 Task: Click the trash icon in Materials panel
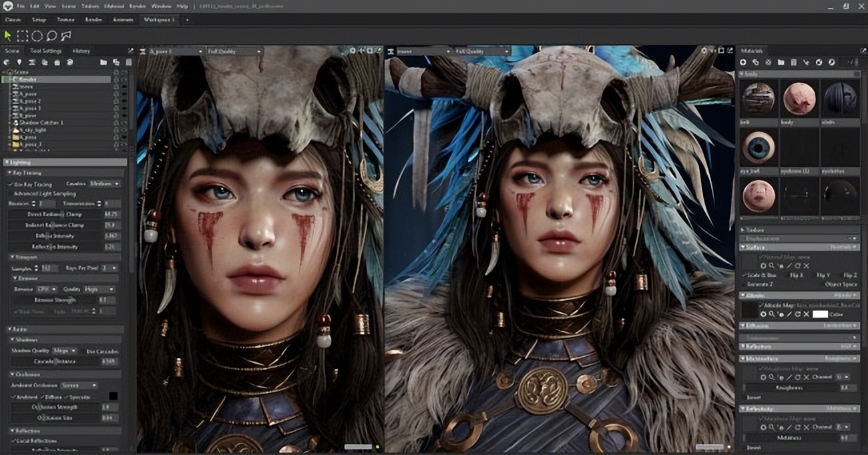[x=793, y=62]
